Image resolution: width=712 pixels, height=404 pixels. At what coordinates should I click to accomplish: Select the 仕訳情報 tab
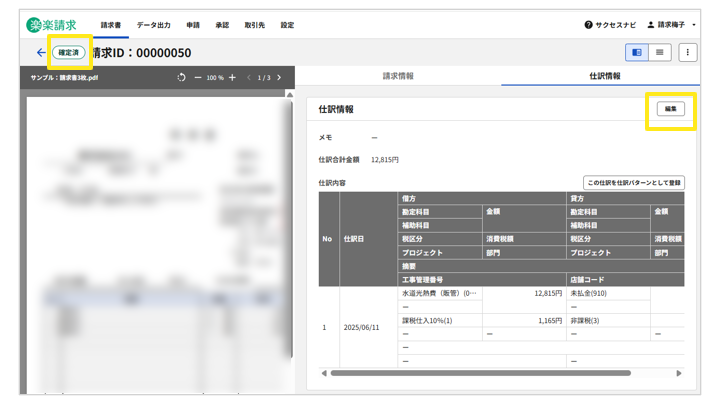pos(605,76)
